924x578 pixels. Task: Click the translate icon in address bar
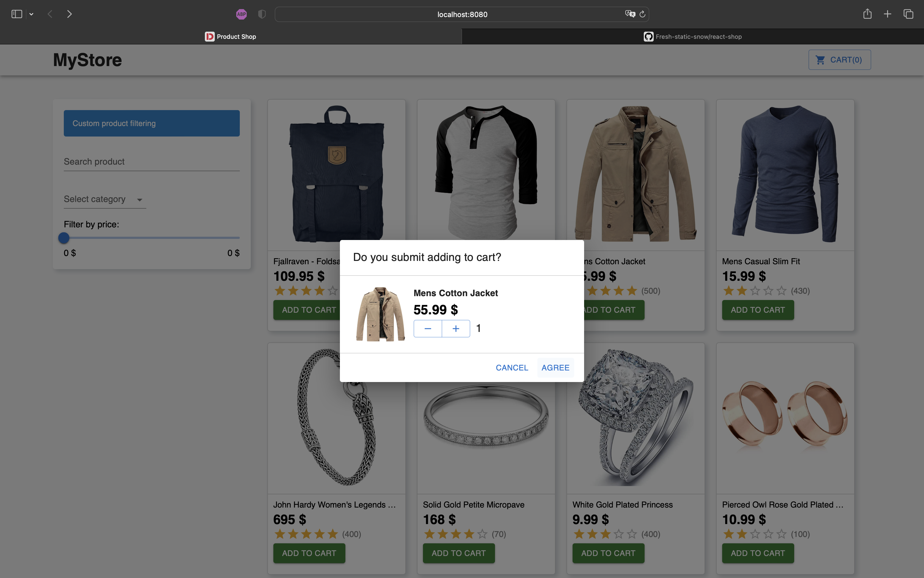point(630,14)
